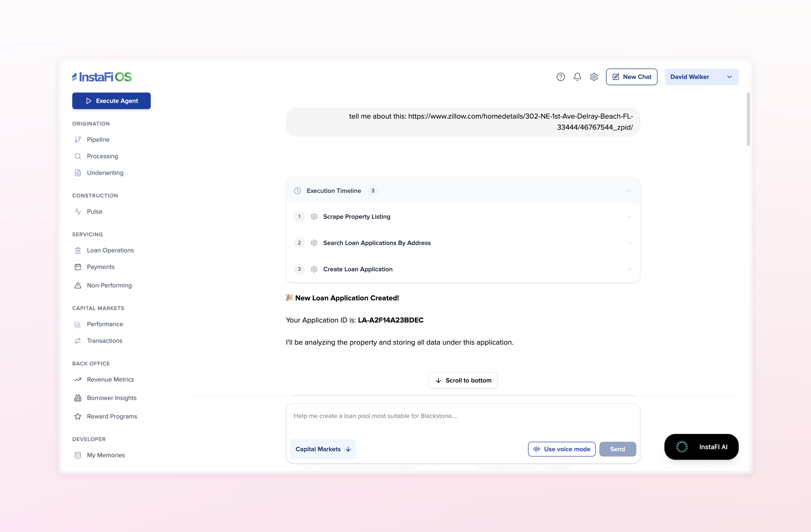Expand the Search Loan Applications By Address step
The image size is (811, 532).
coord(629,243)
